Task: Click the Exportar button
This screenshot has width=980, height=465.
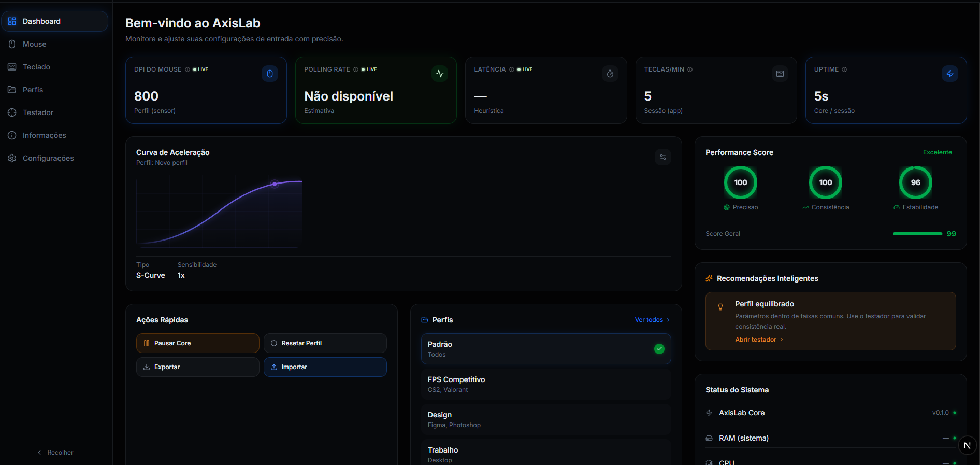Action: pos(198,367)
